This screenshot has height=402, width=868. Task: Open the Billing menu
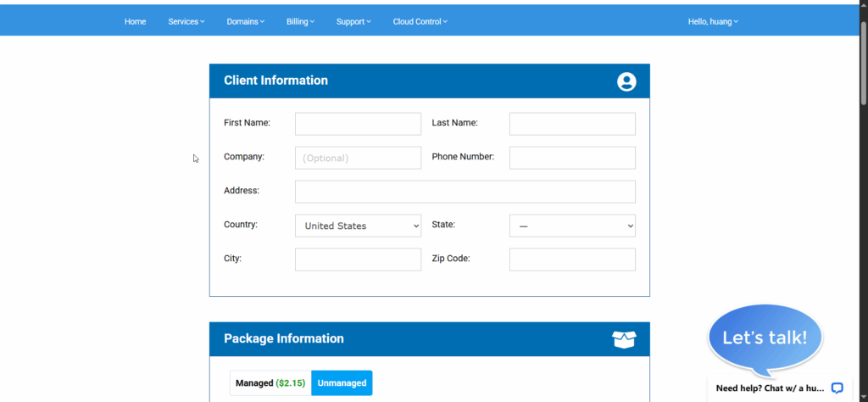(x=301, y=21)
